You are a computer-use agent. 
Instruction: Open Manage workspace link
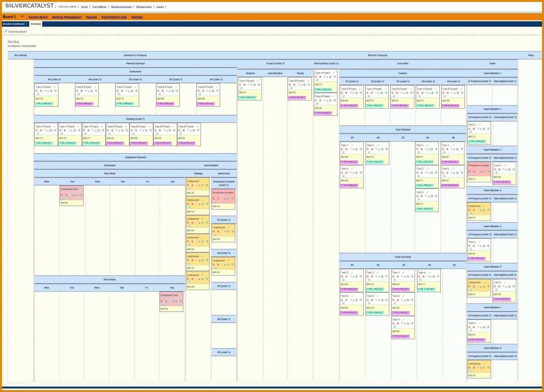[x=121, y=7]
